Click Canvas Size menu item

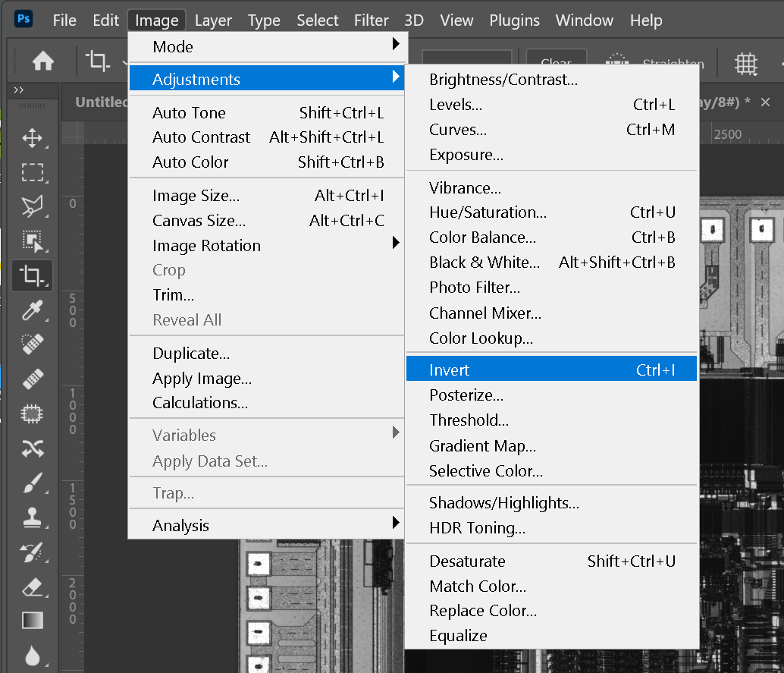click(x=268, y=220)
